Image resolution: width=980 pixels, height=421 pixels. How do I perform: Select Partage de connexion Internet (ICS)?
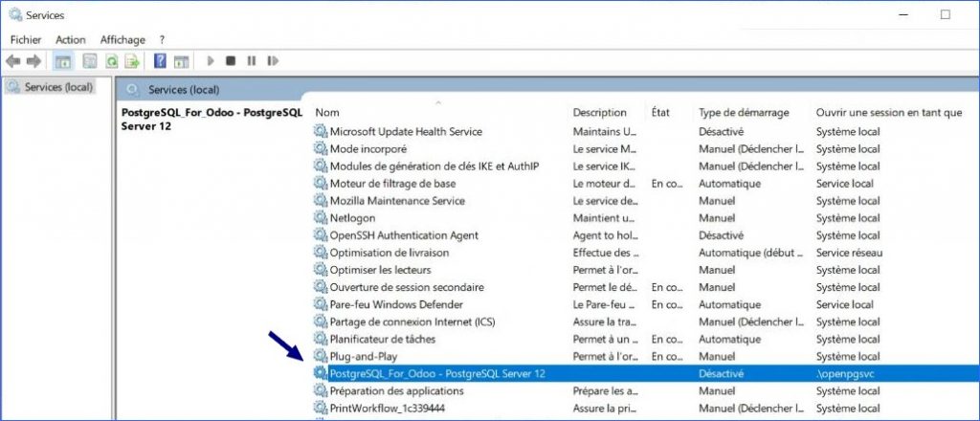(x=412, y=321)
